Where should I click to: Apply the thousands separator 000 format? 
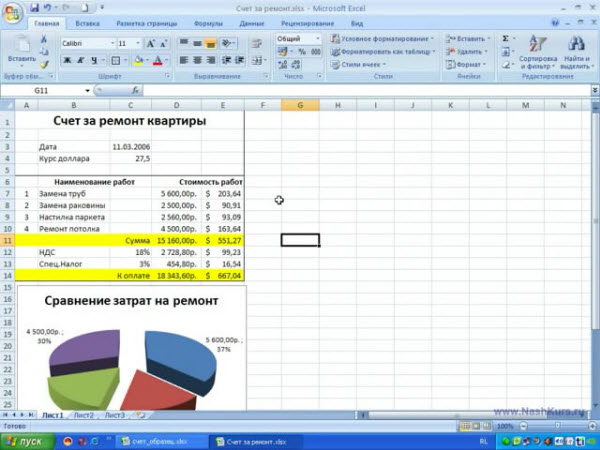[x=315, y=51]
